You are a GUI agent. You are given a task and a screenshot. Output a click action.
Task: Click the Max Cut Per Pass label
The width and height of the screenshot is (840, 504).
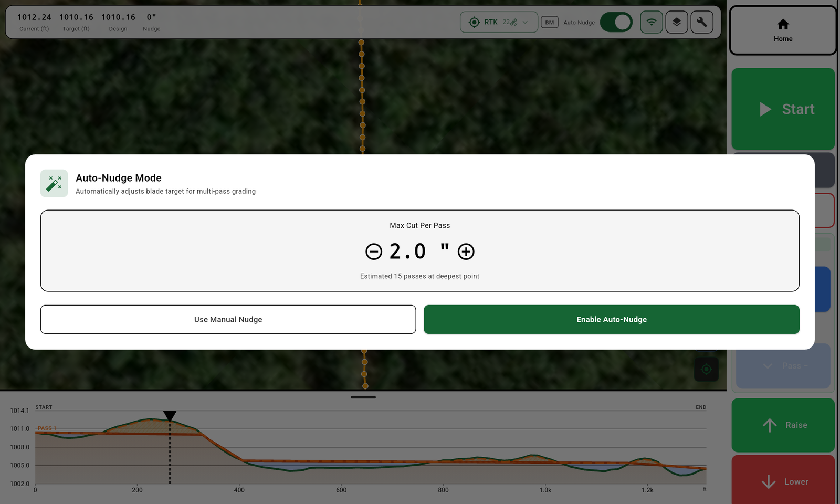point(420,226)
